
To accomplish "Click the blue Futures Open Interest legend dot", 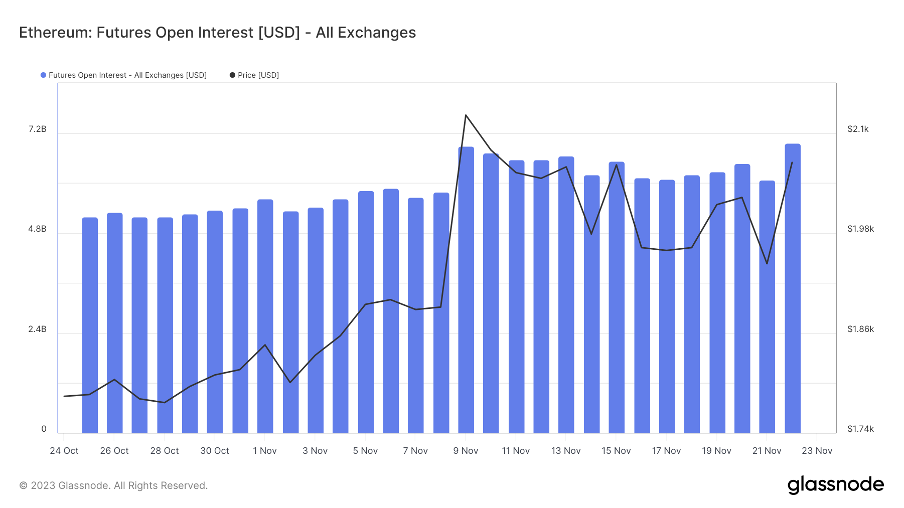I will click(43, 75).
